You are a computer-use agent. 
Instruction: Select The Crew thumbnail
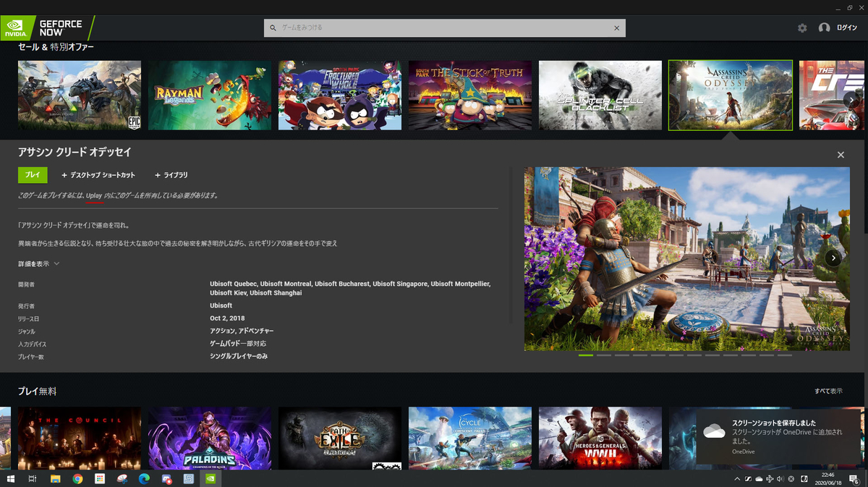point(832,95)
